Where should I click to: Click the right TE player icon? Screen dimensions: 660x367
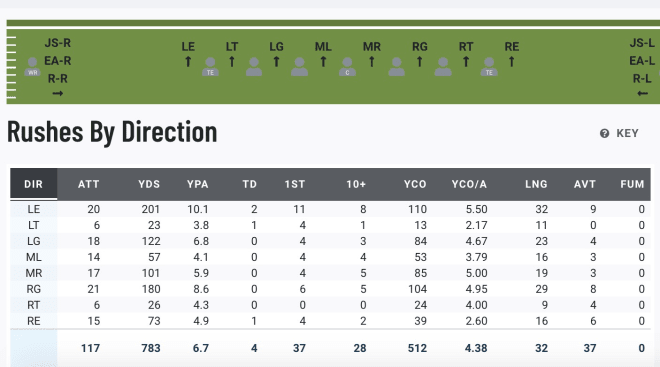tap(489, 67)
